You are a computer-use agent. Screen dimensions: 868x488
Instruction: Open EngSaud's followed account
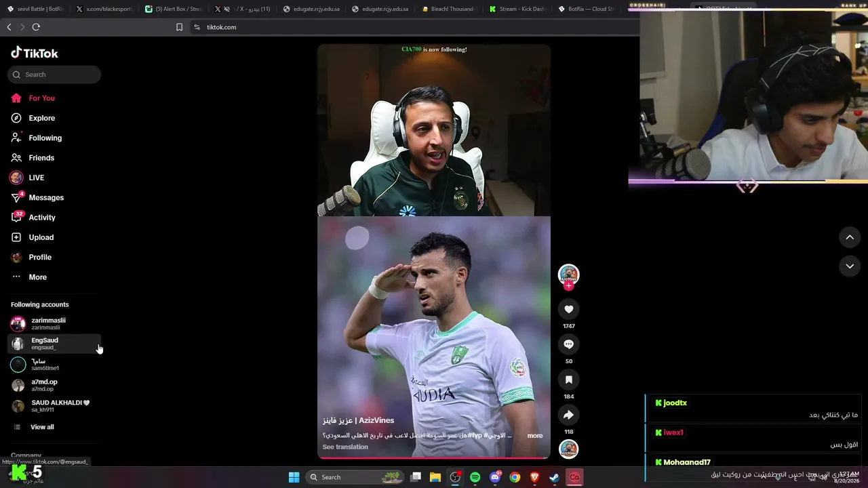coord(54,344)
